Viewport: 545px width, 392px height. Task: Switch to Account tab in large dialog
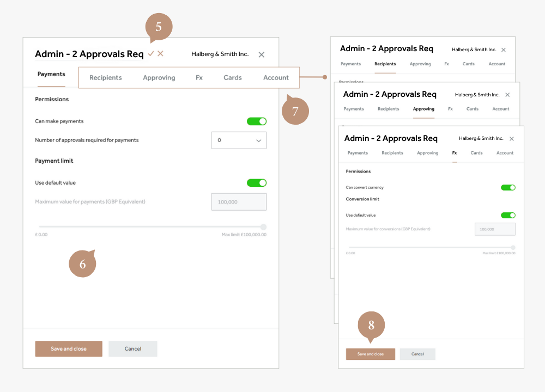coord(276,77)
